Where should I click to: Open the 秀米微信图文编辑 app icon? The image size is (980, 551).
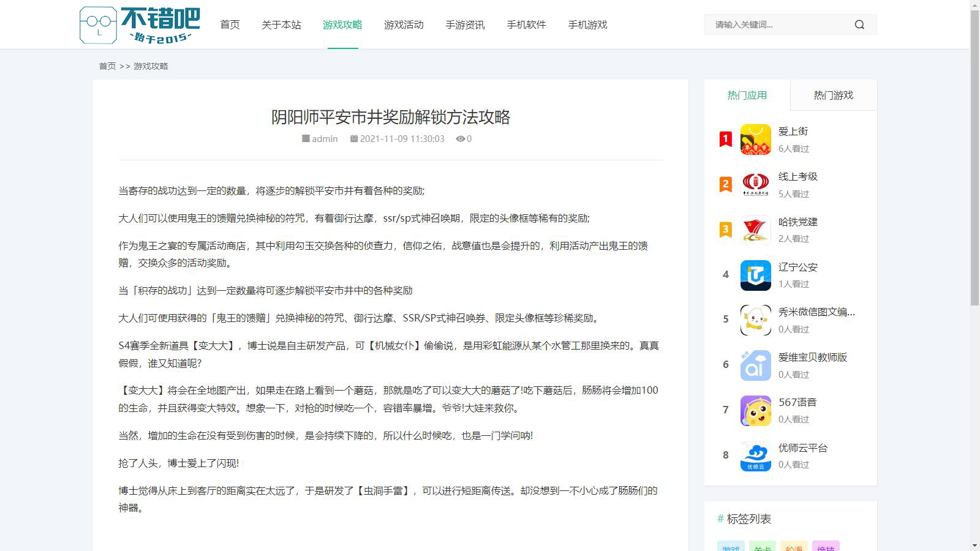755,320
